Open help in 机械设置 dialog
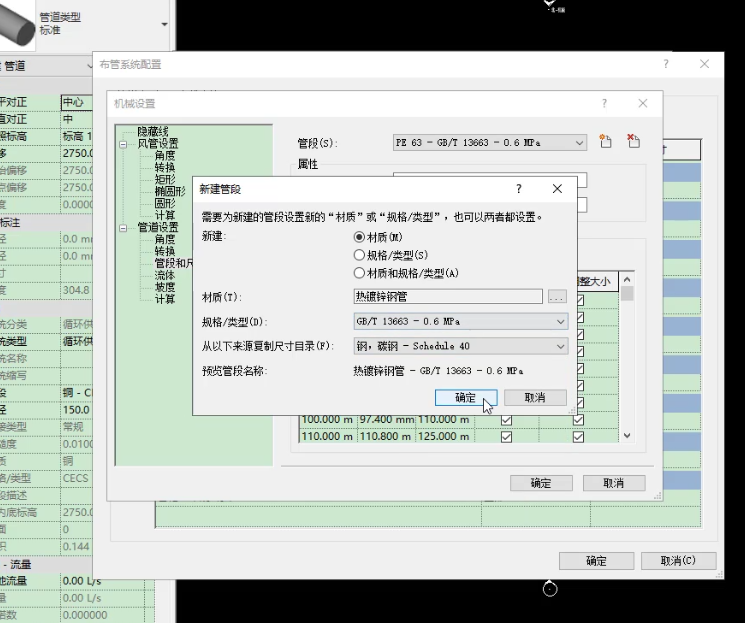 (604, 103)
